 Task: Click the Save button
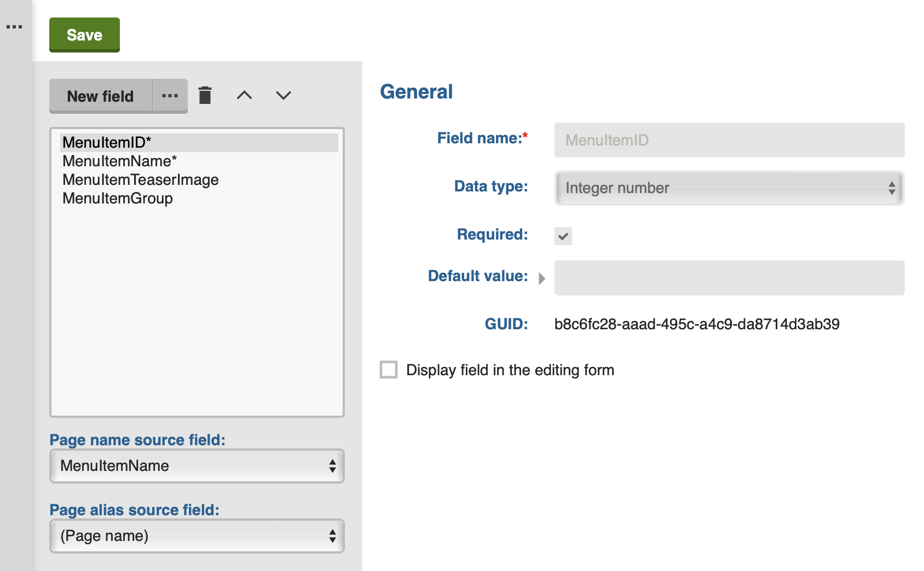click(84, 35)
